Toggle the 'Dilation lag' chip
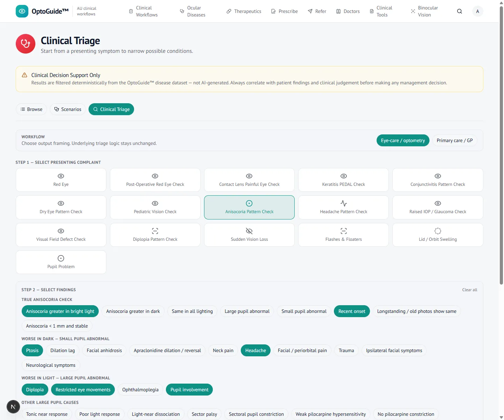The image size is (504, 420). 63,350
